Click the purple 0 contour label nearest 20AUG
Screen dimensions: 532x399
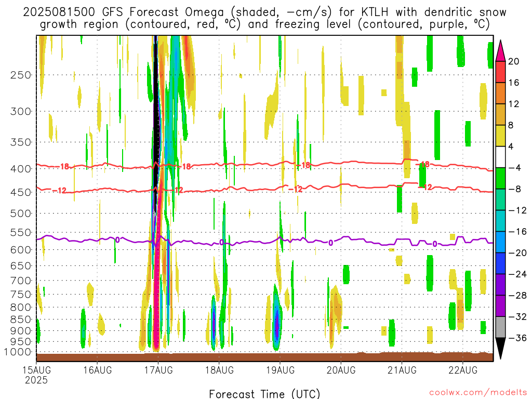point(331,243)
